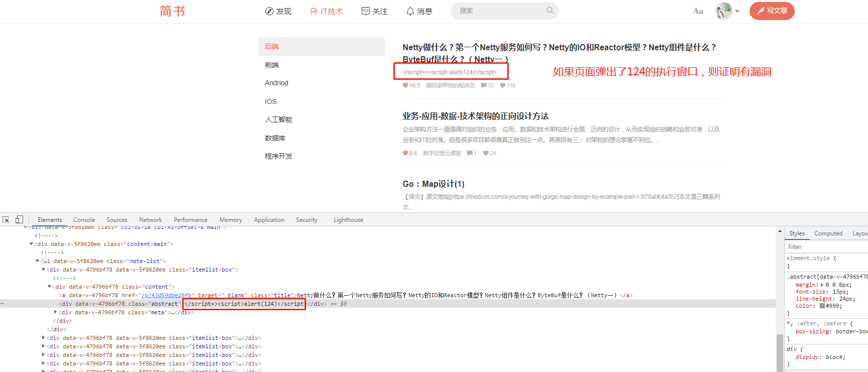This screenshot has width=868, height=372.
Task: Click the #999 color swatch
Action: tap(822, 306)
